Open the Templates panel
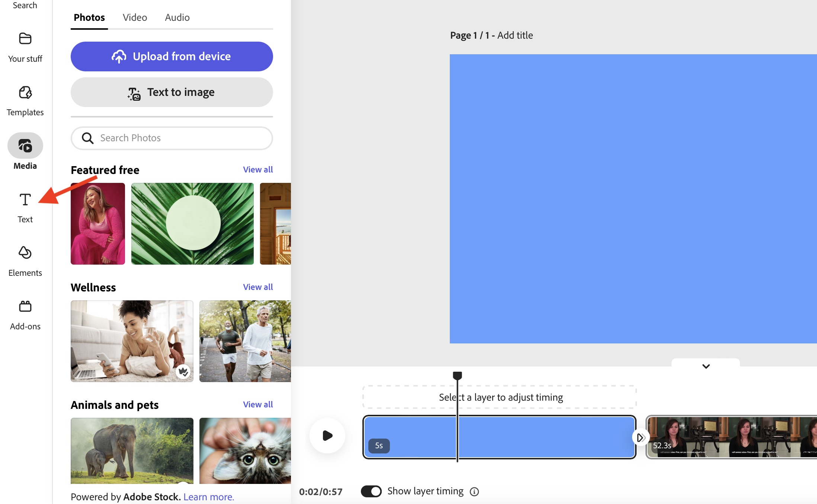This screenshot has height=504, width=817. click(x=25, y=99)
